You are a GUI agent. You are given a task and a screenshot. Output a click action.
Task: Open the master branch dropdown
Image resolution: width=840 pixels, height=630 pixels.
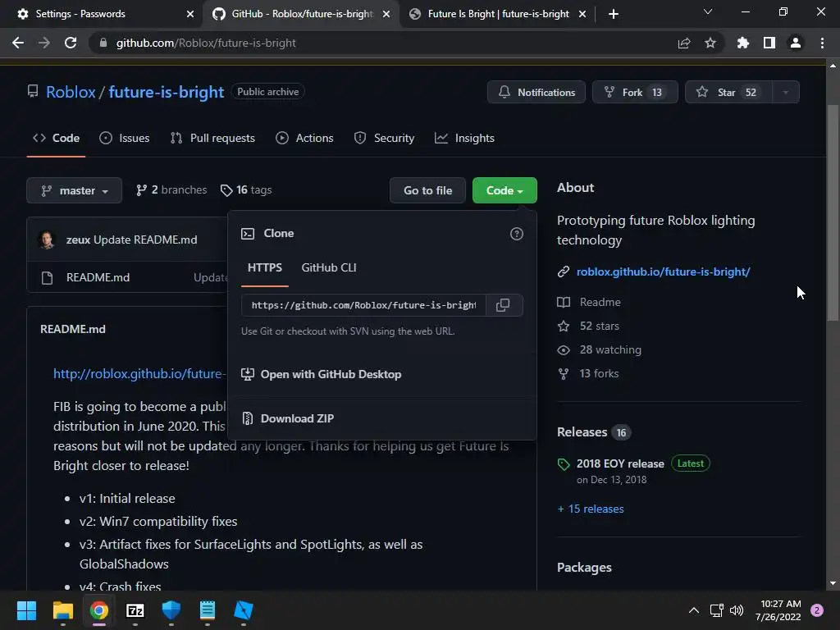click(75, 190)
